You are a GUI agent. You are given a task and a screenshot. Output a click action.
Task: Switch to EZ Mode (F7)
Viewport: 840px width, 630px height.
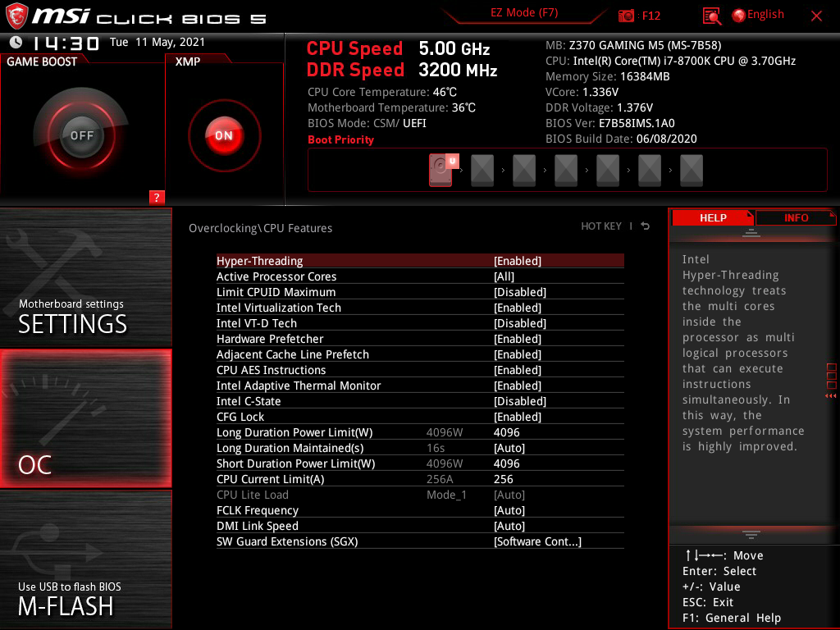[x=524, y=13]
